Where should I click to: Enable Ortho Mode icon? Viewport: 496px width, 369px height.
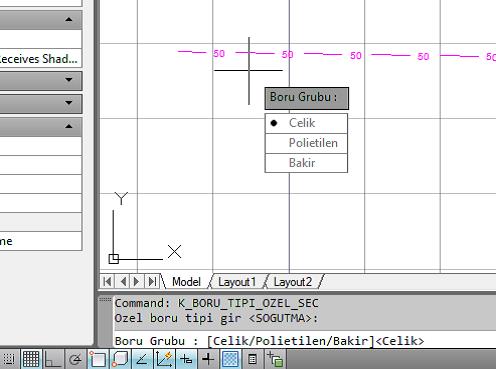point(53,359)
